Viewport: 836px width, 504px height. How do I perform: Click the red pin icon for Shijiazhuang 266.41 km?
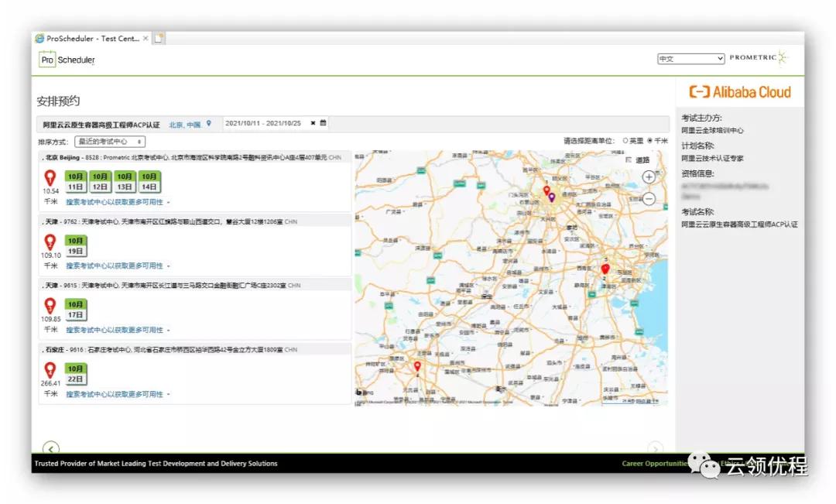(50, 370)
